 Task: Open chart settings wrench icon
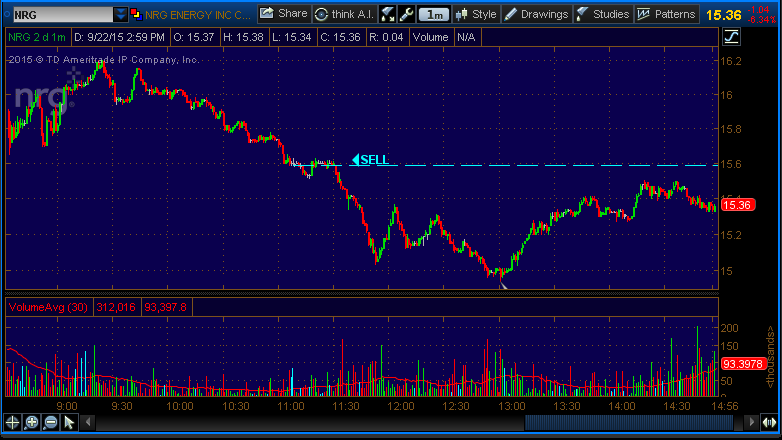pos(406,14)
